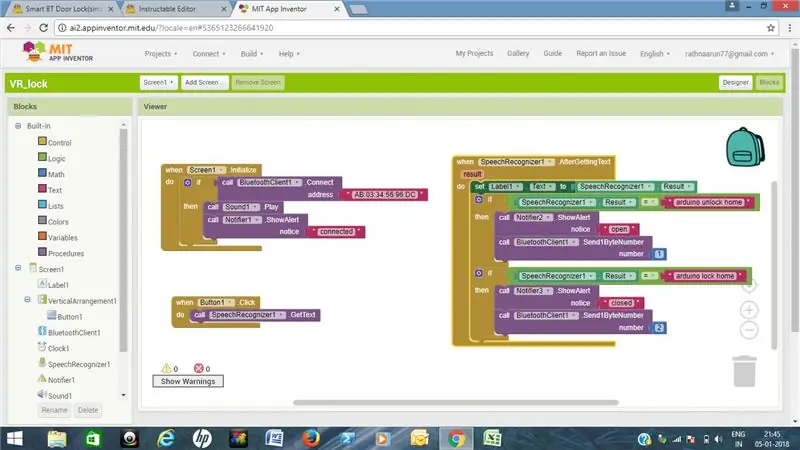Select BluetoothClient1 component in the tree
Screen dimensions: 800x450
(69, 332)
